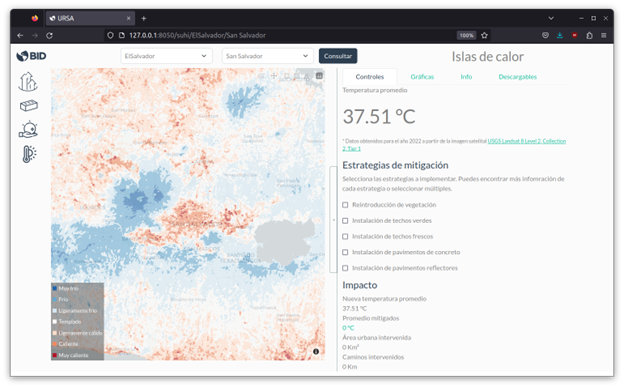The image size is (624, 388).
Task: Open the Firefox list all tabs chevron
Action: [551, 18]
